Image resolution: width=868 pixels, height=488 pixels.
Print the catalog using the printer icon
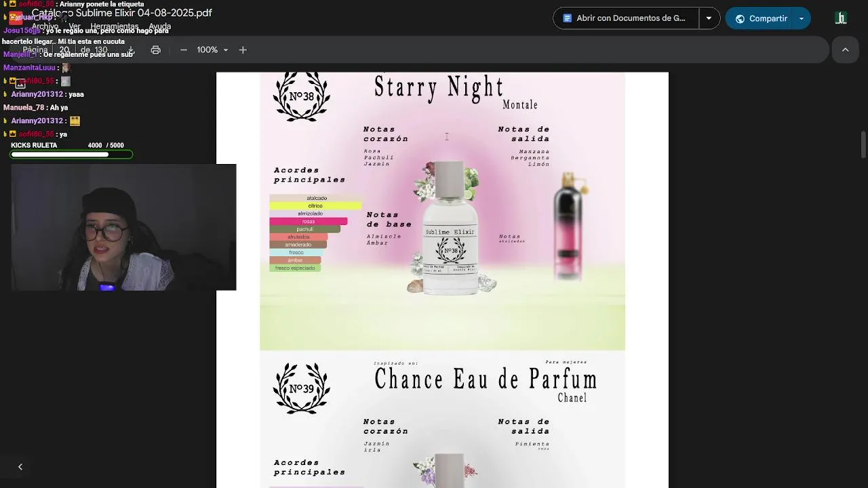155,50
